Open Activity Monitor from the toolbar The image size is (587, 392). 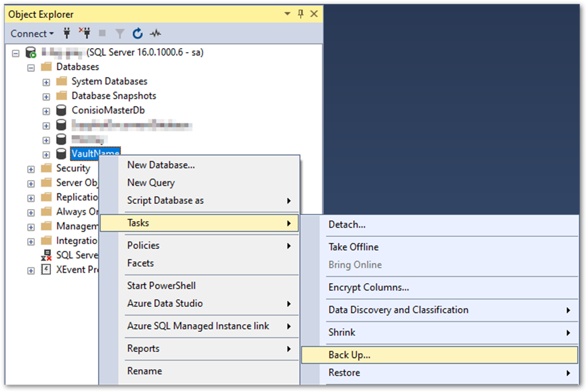[155, 33]
